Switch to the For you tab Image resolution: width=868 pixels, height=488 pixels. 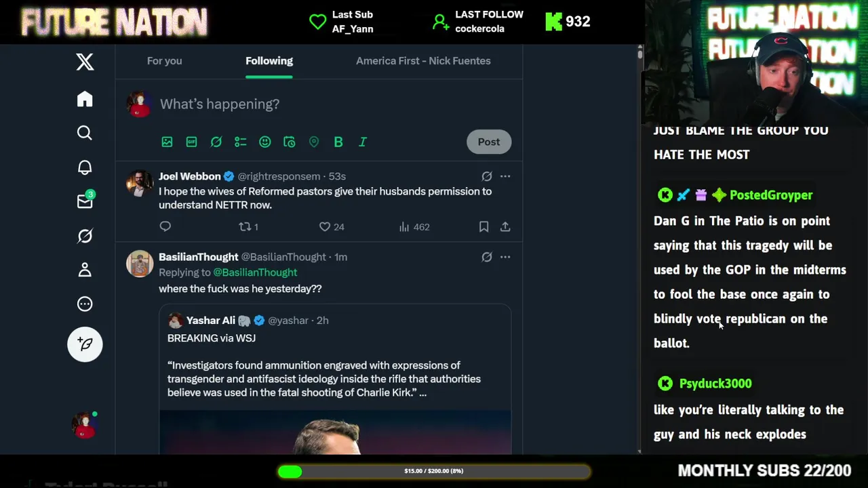pos(165,60)
